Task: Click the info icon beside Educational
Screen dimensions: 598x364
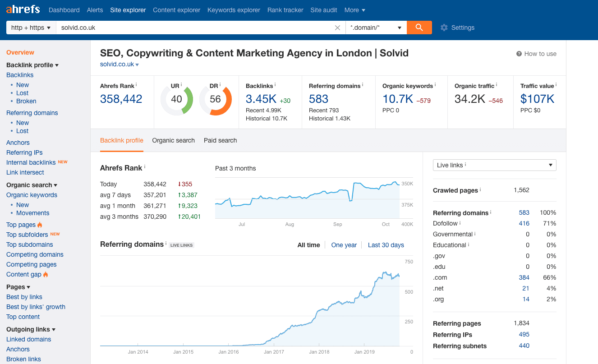Action: [x=469, y=244]
